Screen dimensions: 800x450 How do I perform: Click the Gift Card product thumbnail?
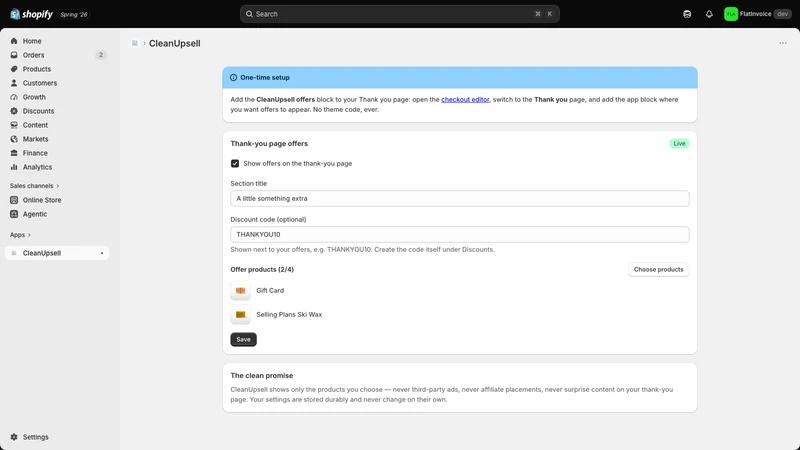tap(240, 291)
